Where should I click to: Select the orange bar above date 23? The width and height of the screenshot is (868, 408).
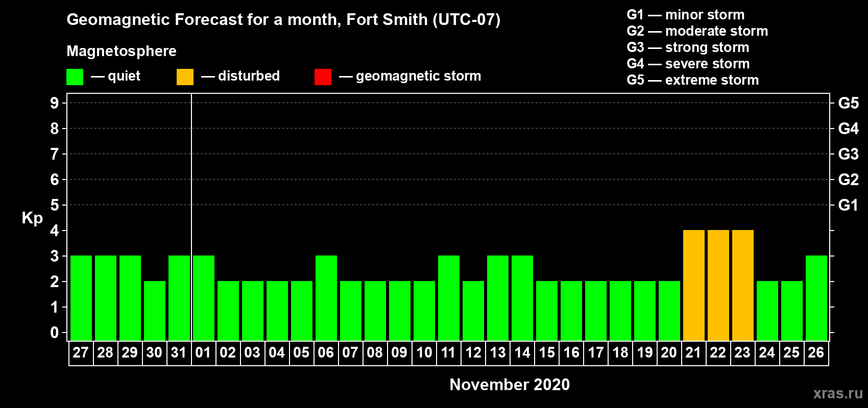(x=742, y=285)
